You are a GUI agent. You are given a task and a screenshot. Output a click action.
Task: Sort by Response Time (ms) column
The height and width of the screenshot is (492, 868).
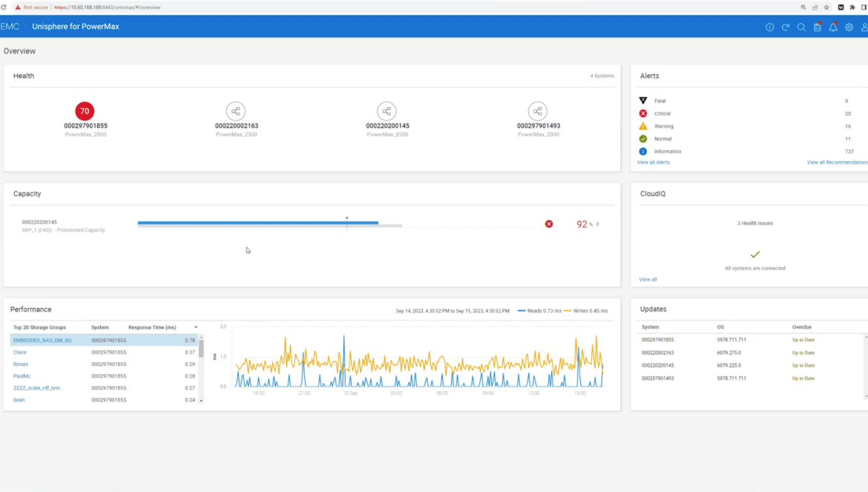[x=152, y=328]
